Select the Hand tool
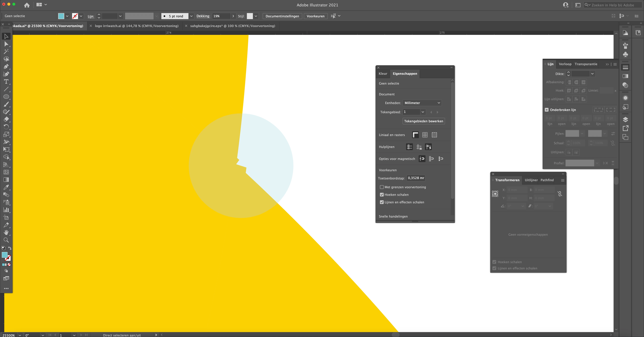 (6, 232)
